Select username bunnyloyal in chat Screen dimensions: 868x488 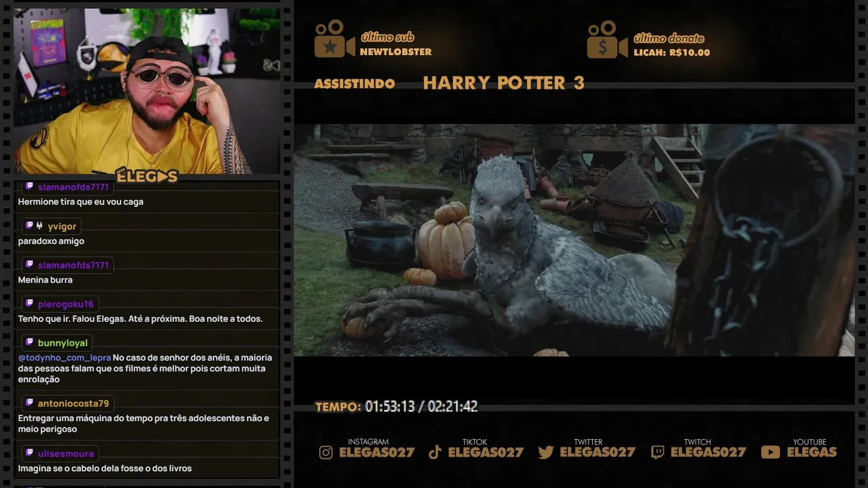click(63, 343)
